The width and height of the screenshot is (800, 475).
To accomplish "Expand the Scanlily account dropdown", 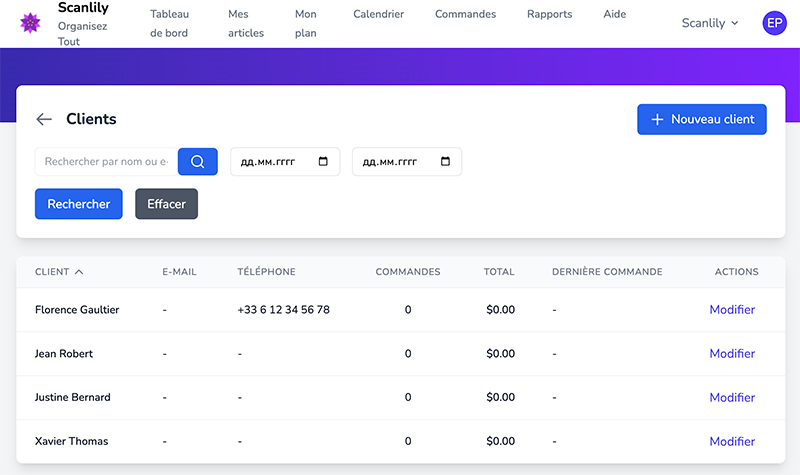I will [710, 23].
